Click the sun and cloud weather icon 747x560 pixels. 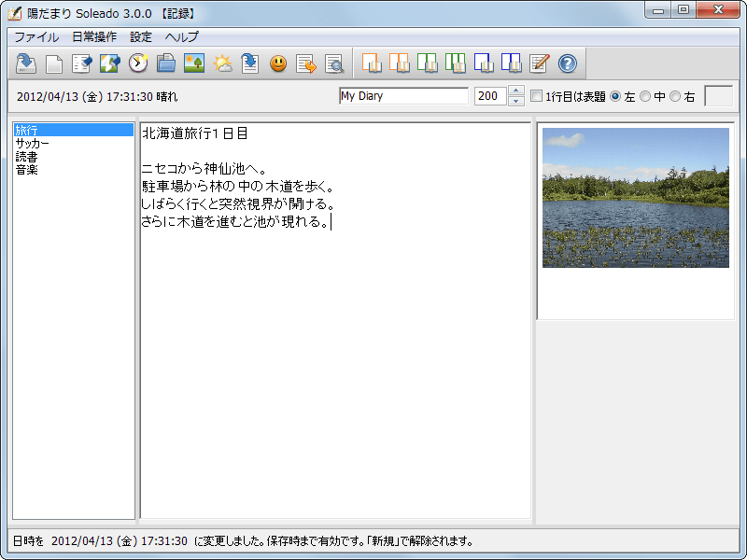click(222, 63)
